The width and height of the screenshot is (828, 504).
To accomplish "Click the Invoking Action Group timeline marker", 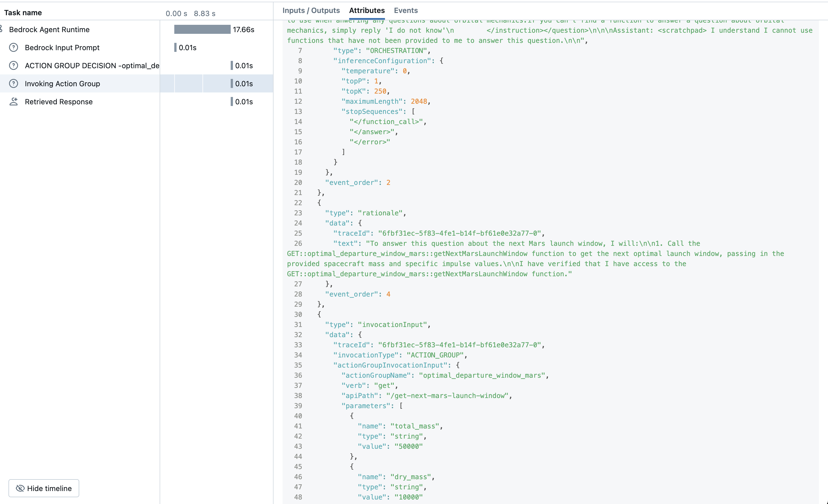I will tap(232, 84).
